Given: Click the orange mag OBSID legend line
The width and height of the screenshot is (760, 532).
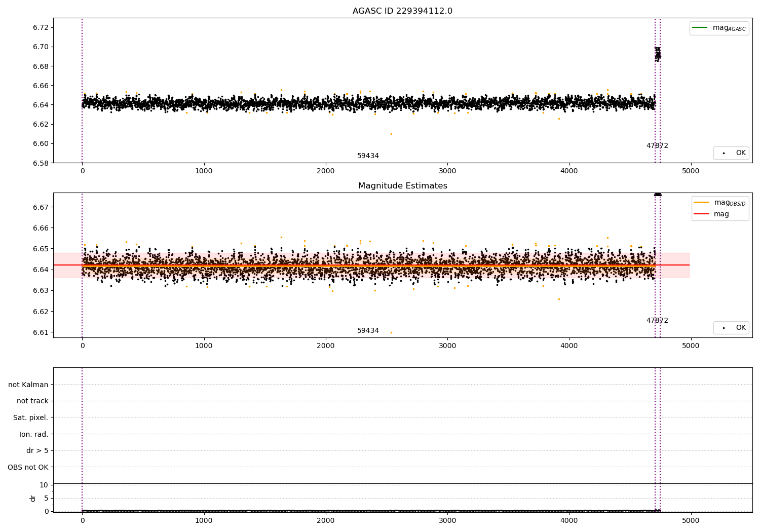Looking at the screenshot, I should click(701, 203).
